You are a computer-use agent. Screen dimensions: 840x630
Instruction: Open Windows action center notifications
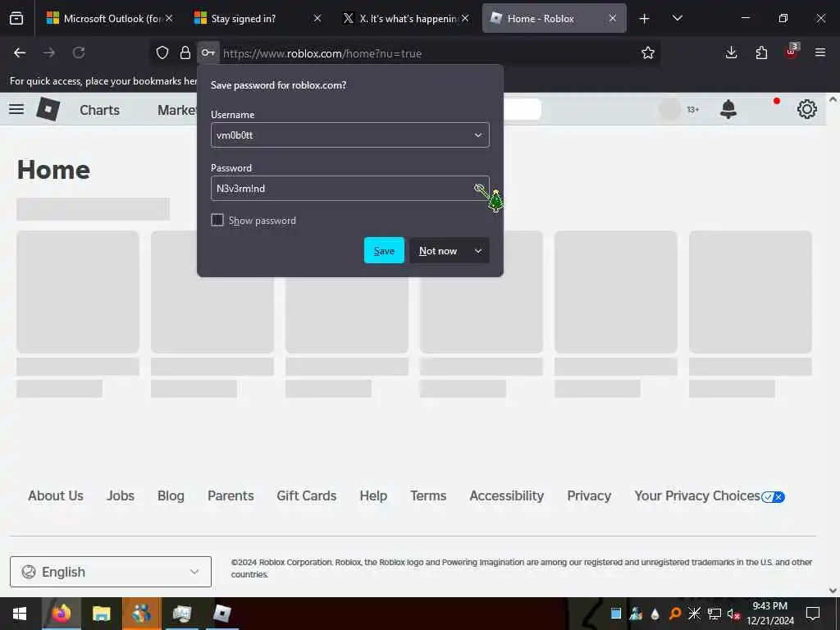813,614
